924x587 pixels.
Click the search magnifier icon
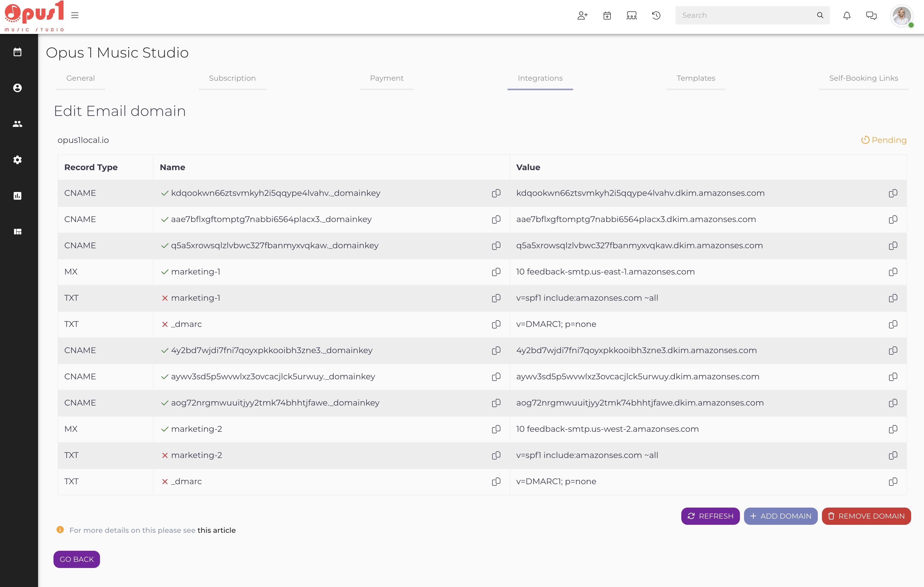pos(820,15)
